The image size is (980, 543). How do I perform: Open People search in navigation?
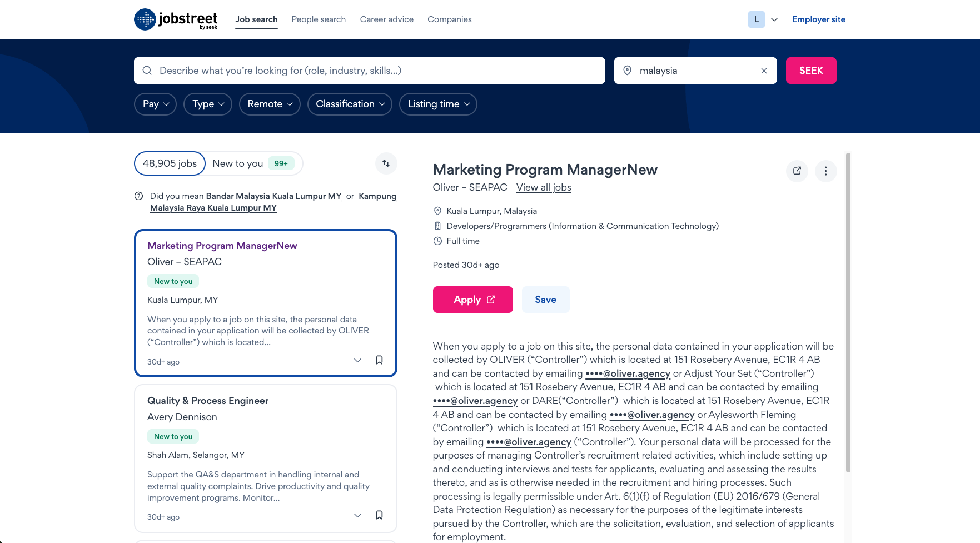coord(319,19)
